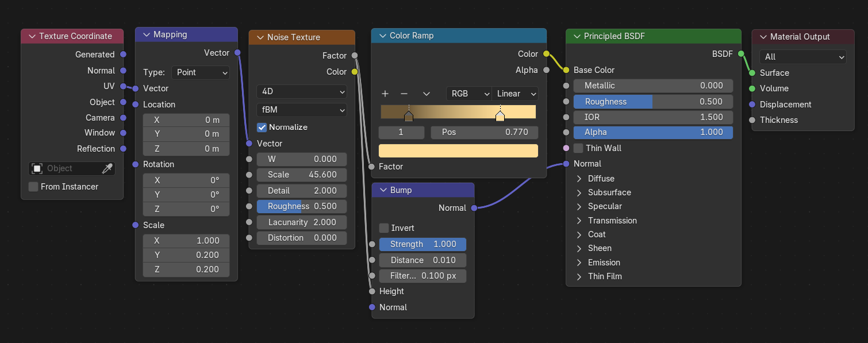Image resolution: width=868 pixels, height=343 pixels.
Task: Click the Generated output socket
Action: tap(123, 55)
